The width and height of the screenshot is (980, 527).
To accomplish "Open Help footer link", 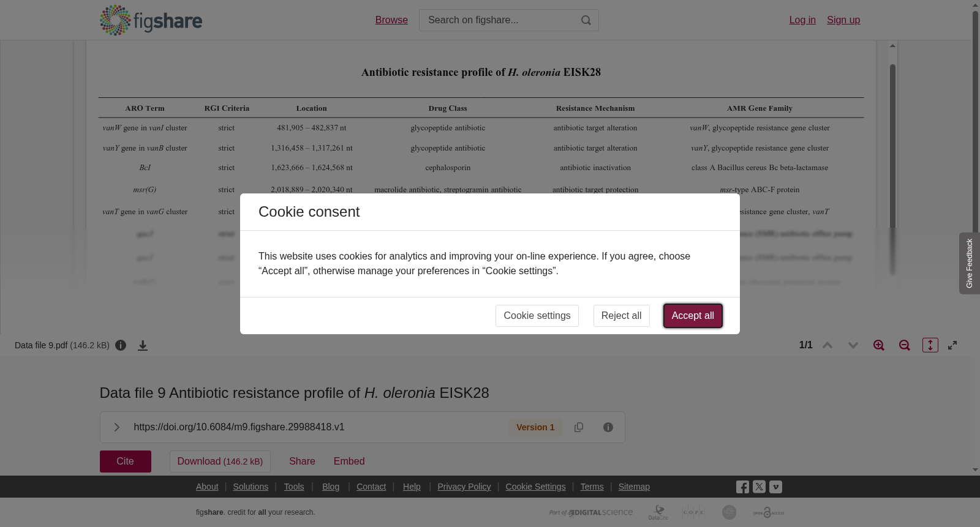I will coord(412,487).
